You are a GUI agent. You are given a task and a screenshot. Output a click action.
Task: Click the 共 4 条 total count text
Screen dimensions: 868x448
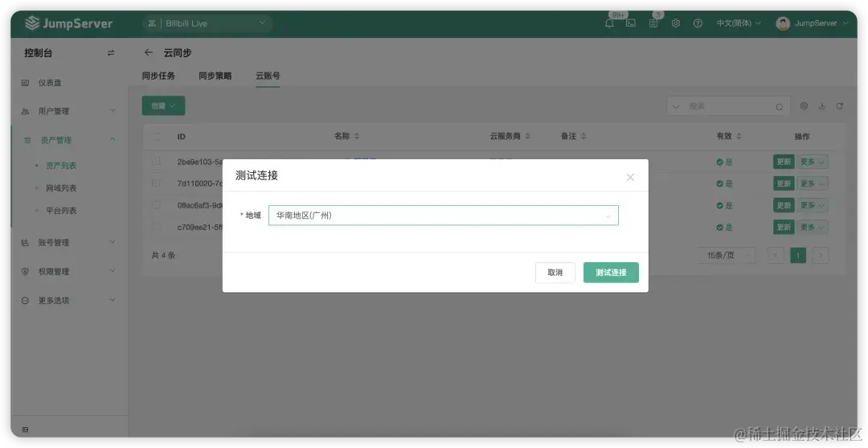163,255
